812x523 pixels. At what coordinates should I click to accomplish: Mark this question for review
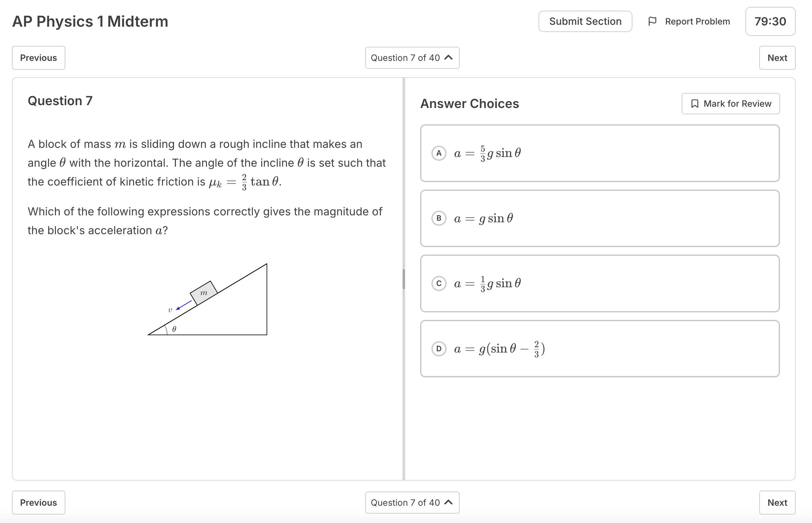[x=730, y=104]
